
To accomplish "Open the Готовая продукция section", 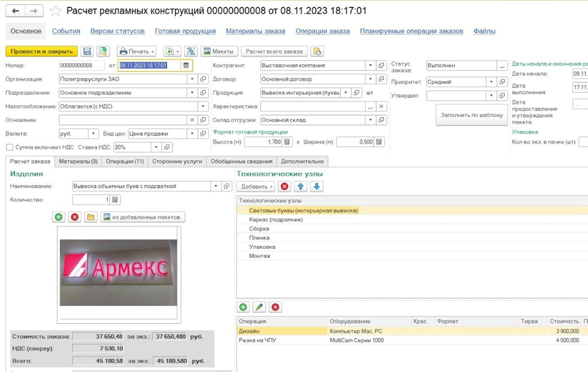I will [185, 31].
